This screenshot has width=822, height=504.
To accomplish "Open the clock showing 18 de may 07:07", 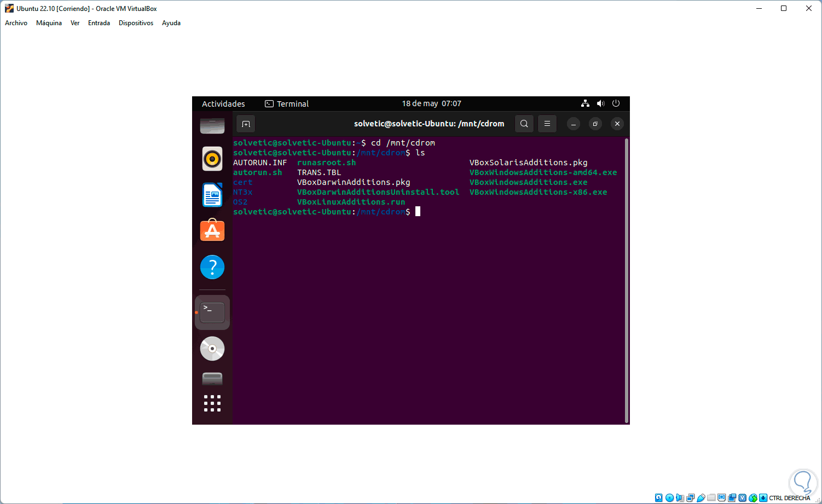I will pos(431,103).
